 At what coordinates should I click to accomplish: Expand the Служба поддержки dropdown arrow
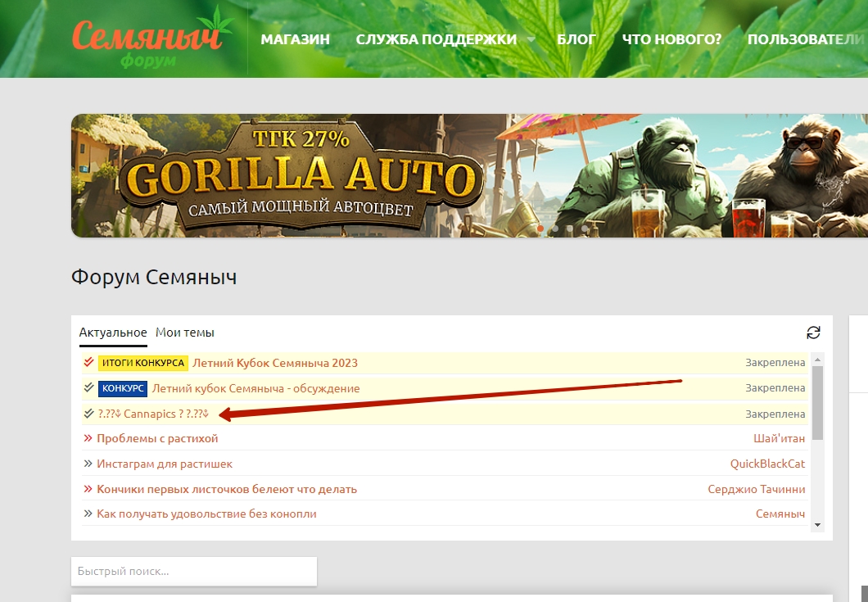click(531, 39)
